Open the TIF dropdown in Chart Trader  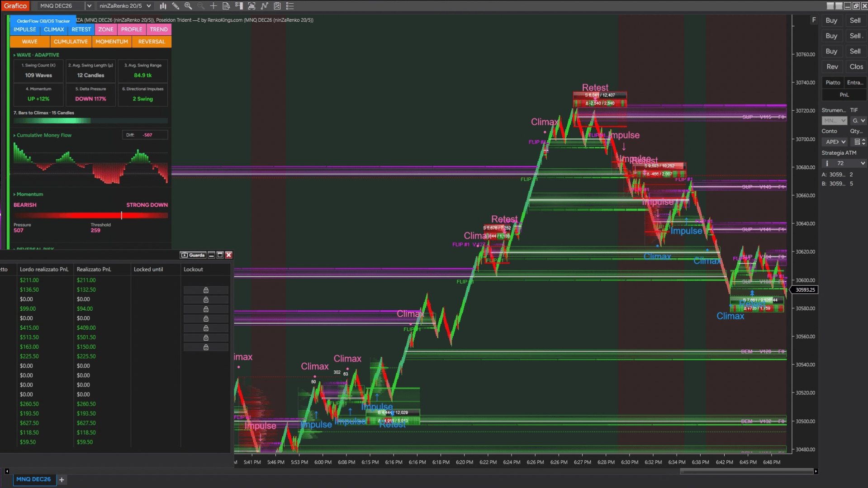[x=859, y=120]
